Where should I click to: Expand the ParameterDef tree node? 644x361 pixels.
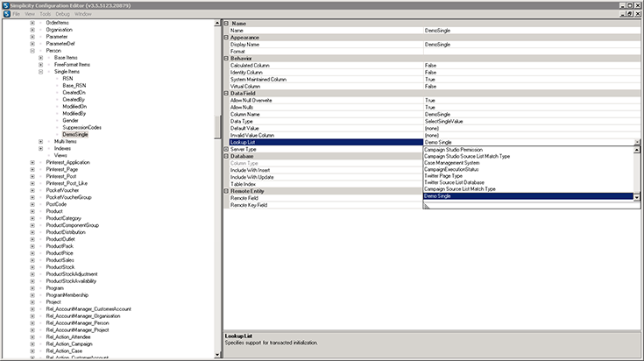pyautogui.click(x=32, y=44)
